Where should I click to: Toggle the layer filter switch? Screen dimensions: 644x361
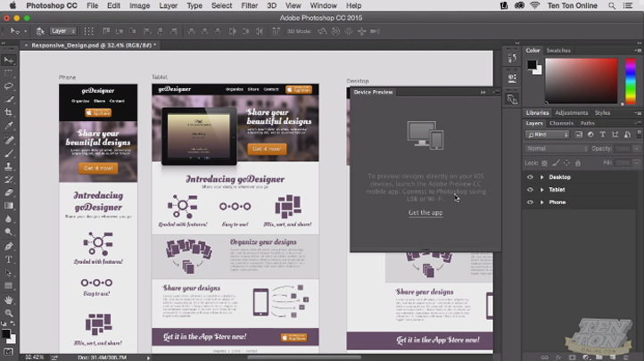[639, 134]
